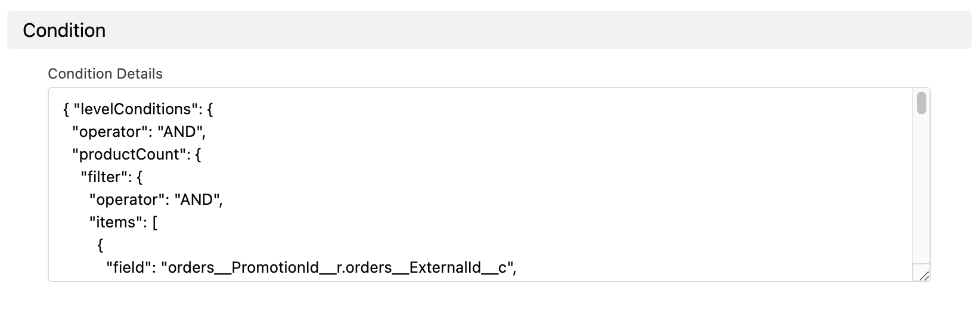
Task: Click the Condition Details label
Action: (x=105, y=74)
